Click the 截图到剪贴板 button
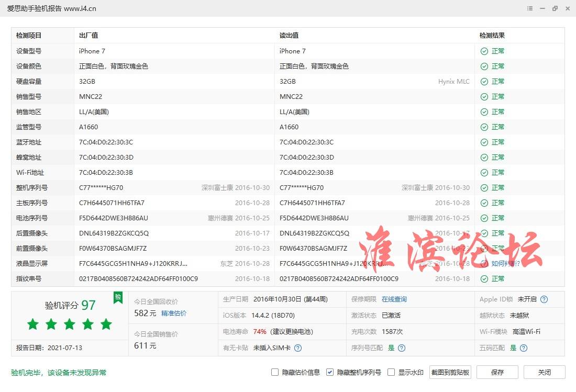 (450, 372)
